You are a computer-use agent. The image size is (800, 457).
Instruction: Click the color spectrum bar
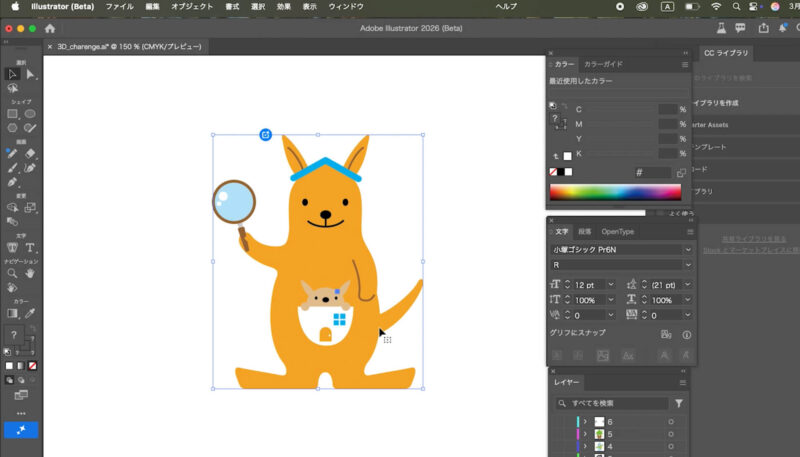615,192
